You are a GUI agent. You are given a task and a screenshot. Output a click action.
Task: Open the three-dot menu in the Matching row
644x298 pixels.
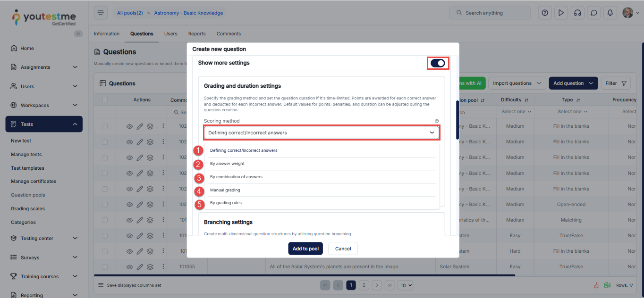[163, 220]
